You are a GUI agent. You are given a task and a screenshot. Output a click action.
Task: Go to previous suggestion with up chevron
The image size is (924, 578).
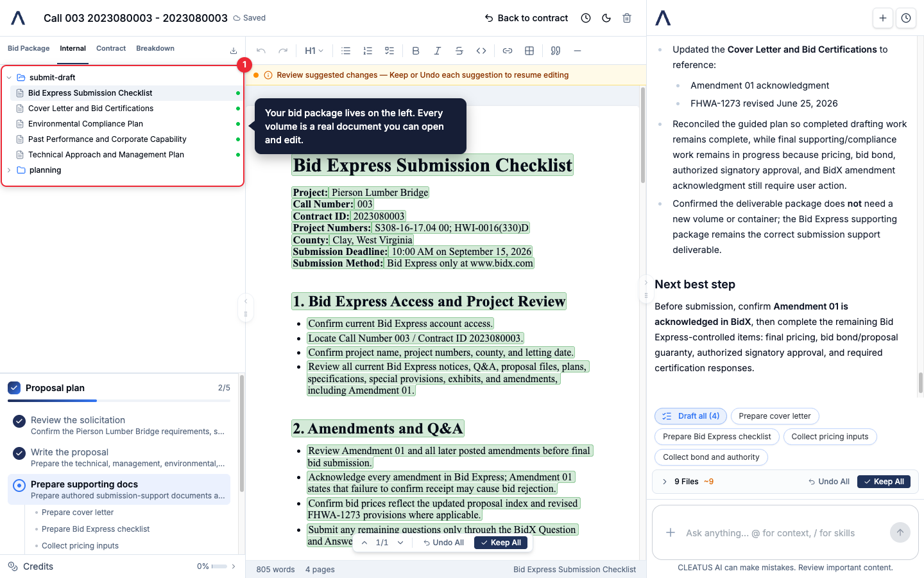pyautogui.click(x=364, y=543)
